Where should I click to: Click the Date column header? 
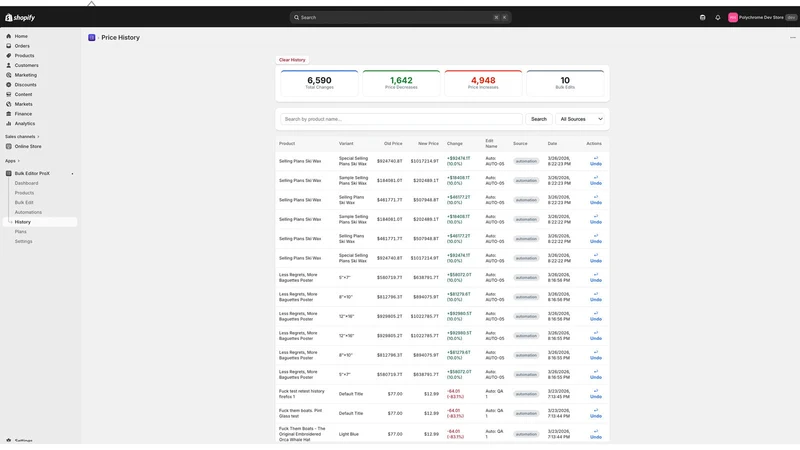coord(553,144)
